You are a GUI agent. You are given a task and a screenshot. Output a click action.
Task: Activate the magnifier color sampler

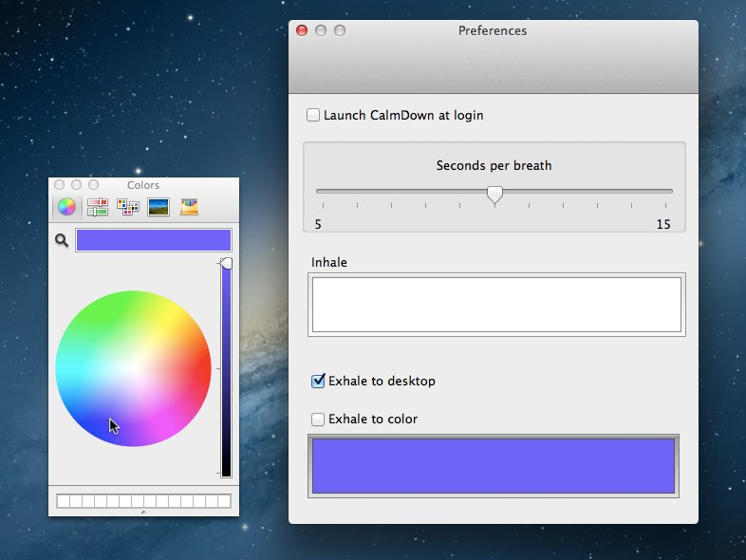click(x=62, y=240)
